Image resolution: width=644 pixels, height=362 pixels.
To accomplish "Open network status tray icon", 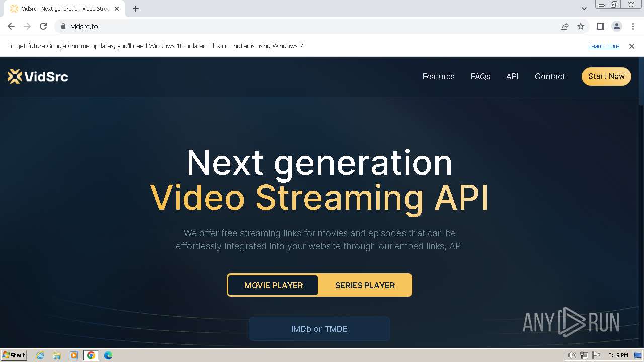I will point(584,355).
